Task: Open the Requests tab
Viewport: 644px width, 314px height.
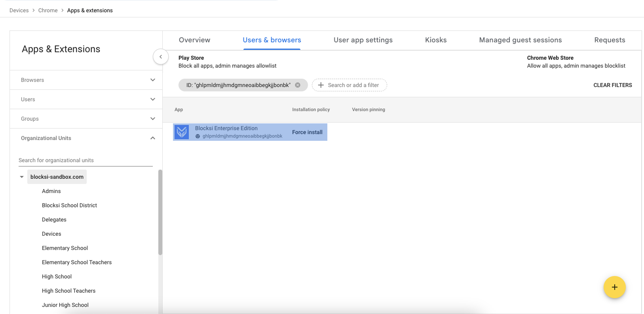Action: coord(610,40)
